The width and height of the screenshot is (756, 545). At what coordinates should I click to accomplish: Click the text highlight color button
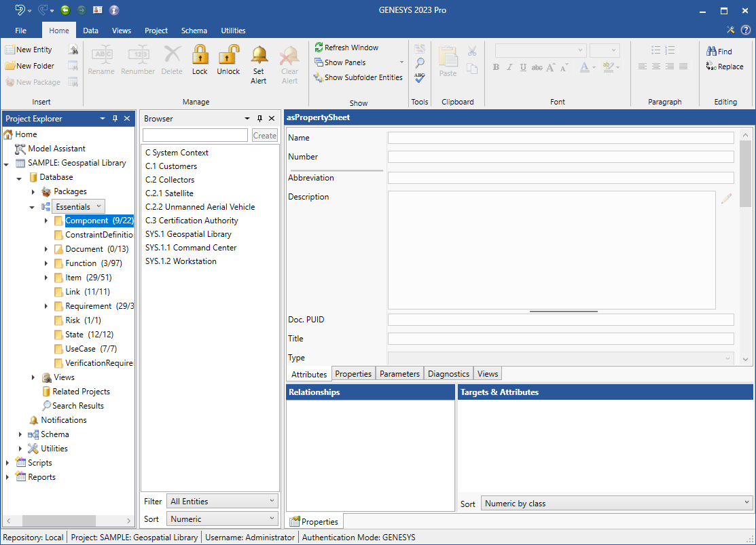609,67
